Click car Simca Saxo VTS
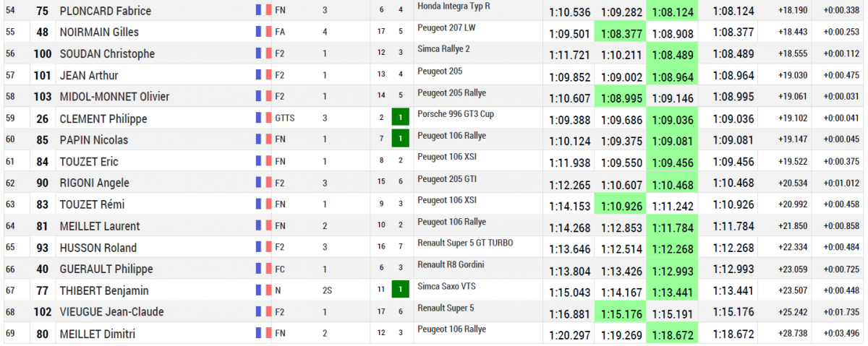868x346 pixels. (446, 286)
